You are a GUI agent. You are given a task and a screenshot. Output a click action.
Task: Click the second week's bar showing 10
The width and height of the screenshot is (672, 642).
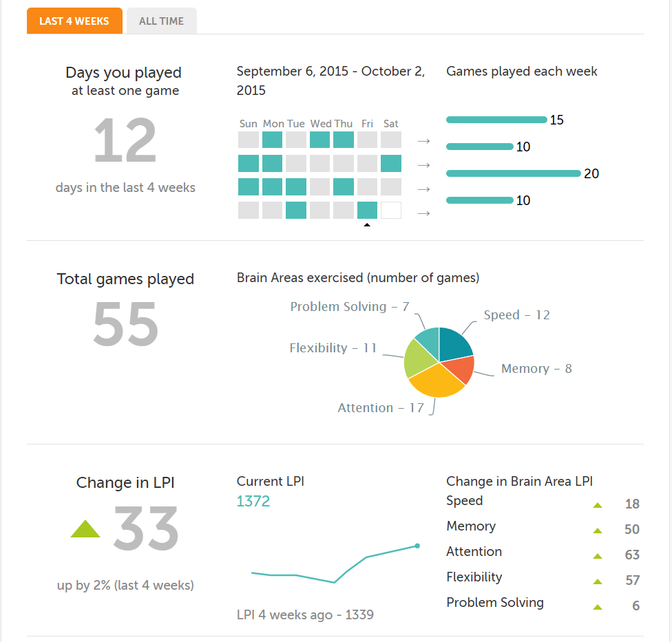click(480, 147)
